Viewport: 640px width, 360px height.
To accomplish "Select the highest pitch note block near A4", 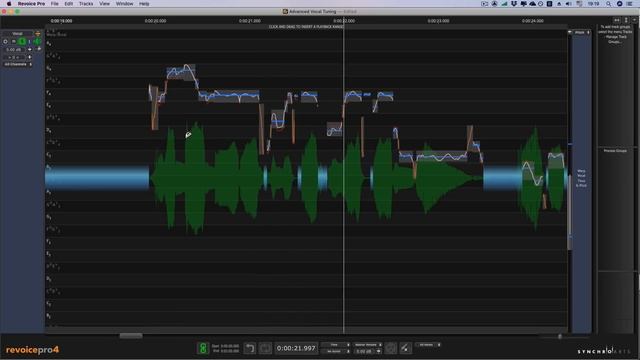I will coord(181,72).
